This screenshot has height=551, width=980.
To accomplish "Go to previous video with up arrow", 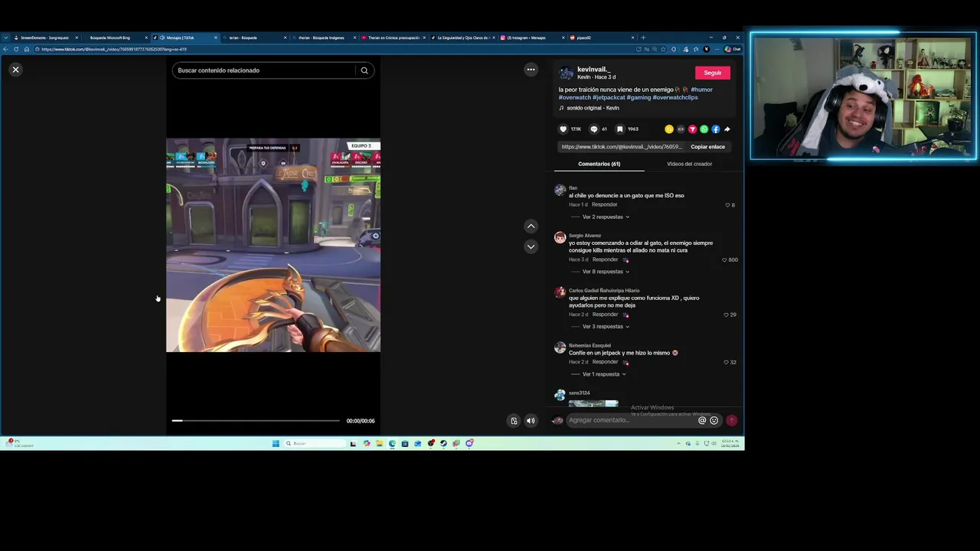I will coord(531,226).
